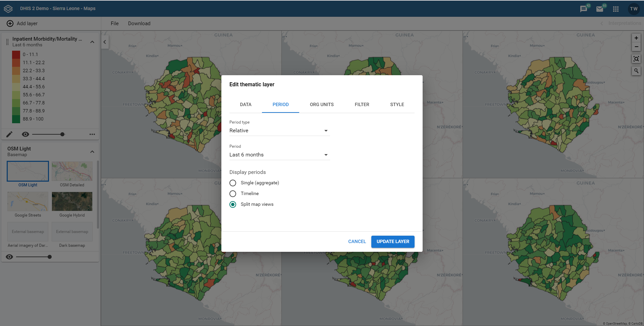Open the File menu

(x=114, y=23)
